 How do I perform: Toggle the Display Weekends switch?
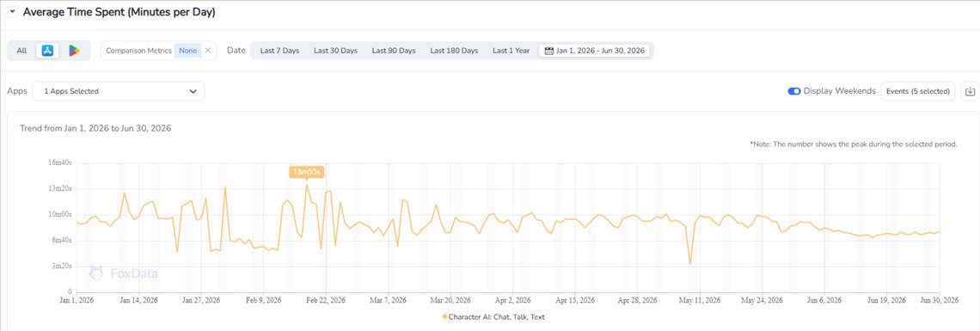coord(794,91)
